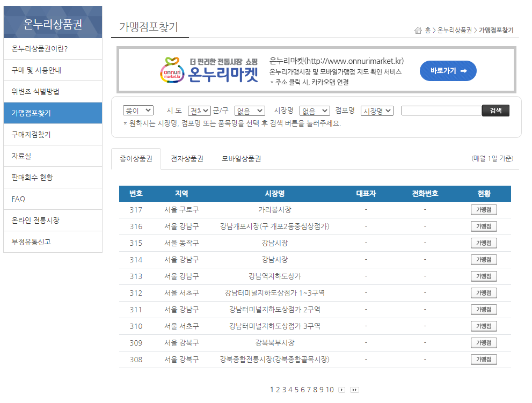
Task: Click the Onnuri Market logo in banner
Action: (x=209, y=70)
